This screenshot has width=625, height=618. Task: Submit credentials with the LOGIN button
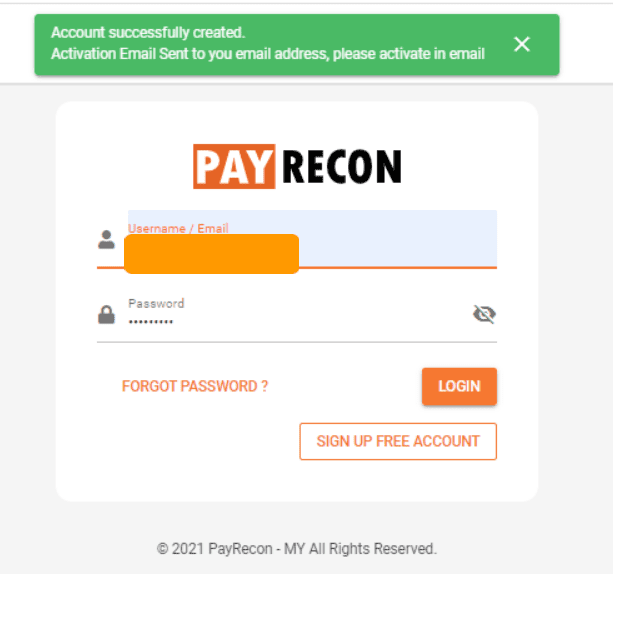click(459, 386)
